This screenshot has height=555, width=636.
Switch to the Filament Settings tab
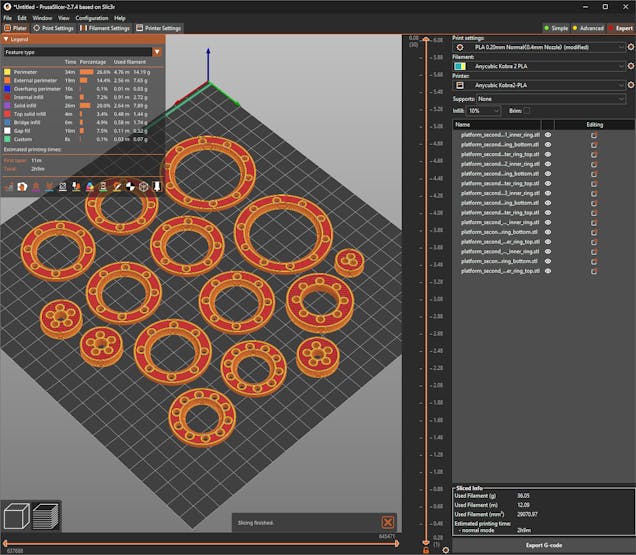103,28
